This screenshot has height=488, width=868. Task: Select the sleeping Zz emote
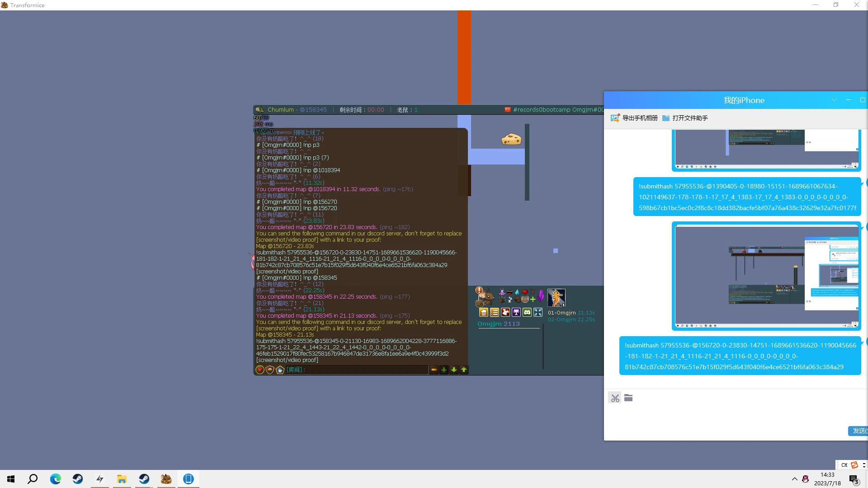[x=509, y=299]
